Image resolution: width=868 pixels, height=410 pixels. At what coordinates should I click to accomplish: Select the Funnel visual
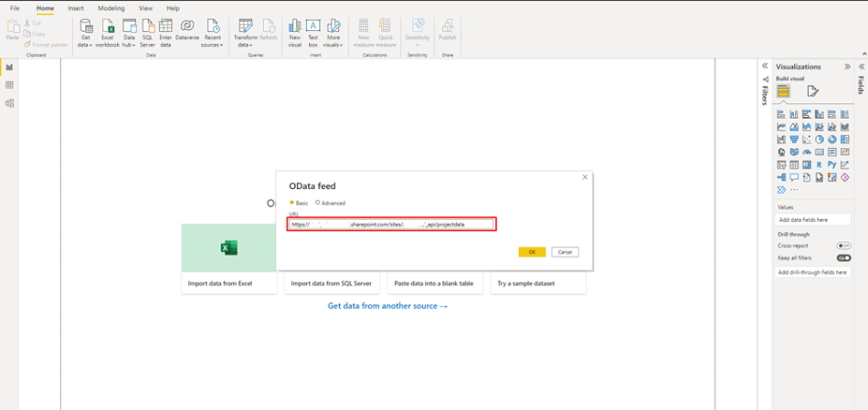coord(794,139)
